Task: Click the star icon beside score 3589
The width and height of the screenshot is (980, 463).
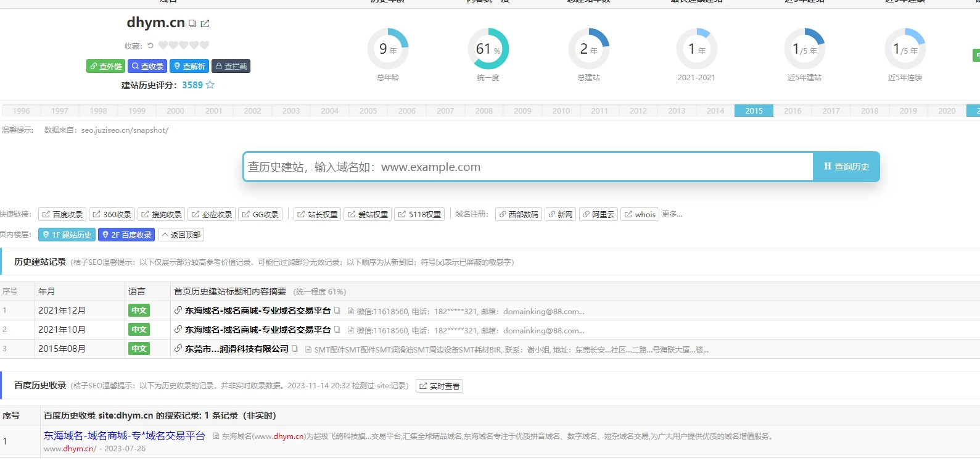Action: 210,85
